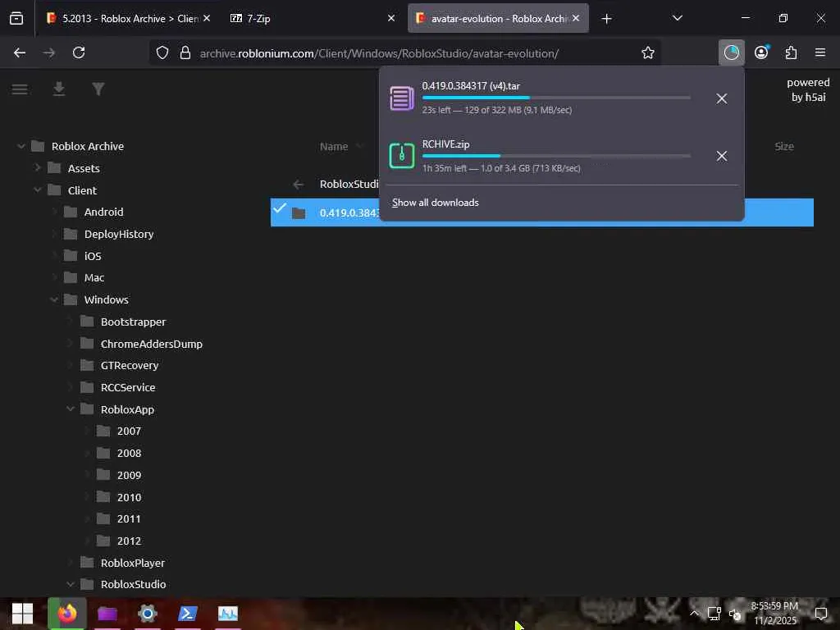Click Show all downloads

pos(435,203)
